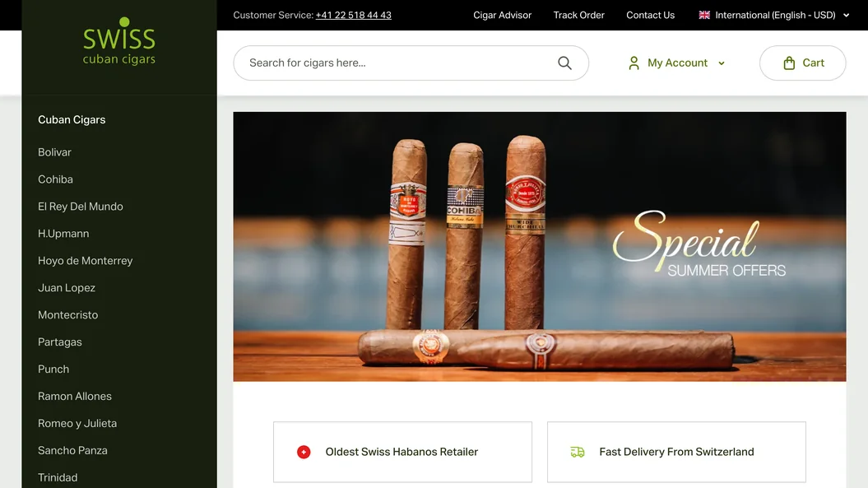View Romeo y Julieta cigars
The height and width of the screenshot is (488, 868).
[x=77, y=424]
